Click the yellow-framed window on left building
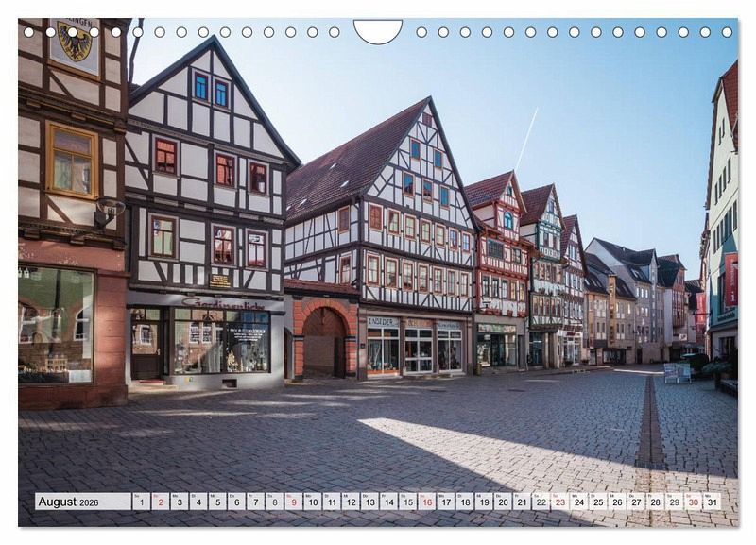Viewport: 756px width, 545px height. point(72,161)
